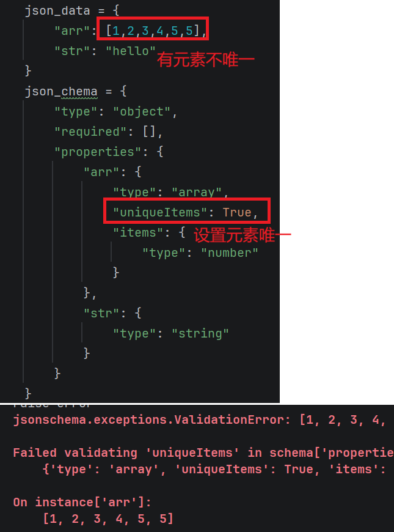Click the red annotation 有元素不唯一

(x=205, y=60)
